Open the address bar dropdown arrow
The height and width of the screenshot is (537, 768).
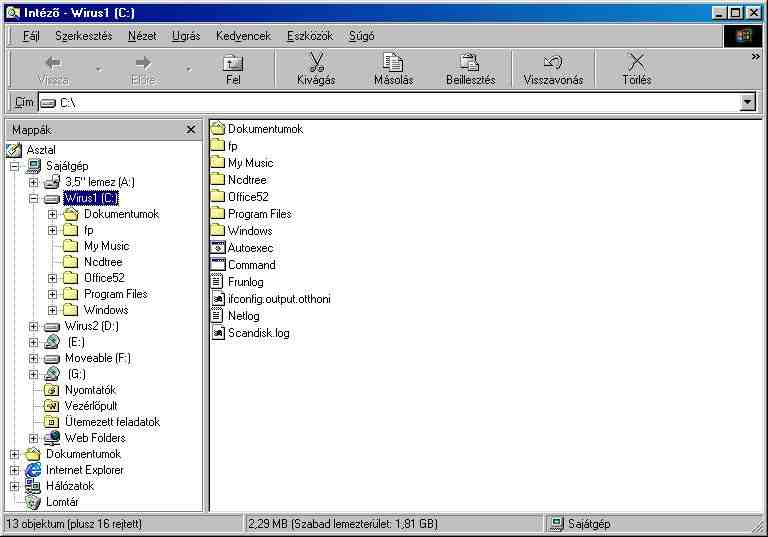748,102
